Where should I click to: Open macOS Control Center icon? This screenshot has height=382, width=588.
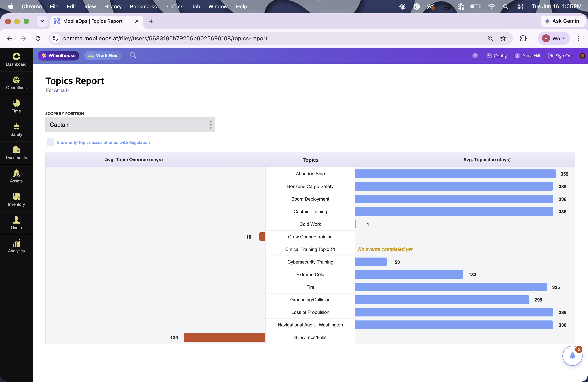[520, 7]
